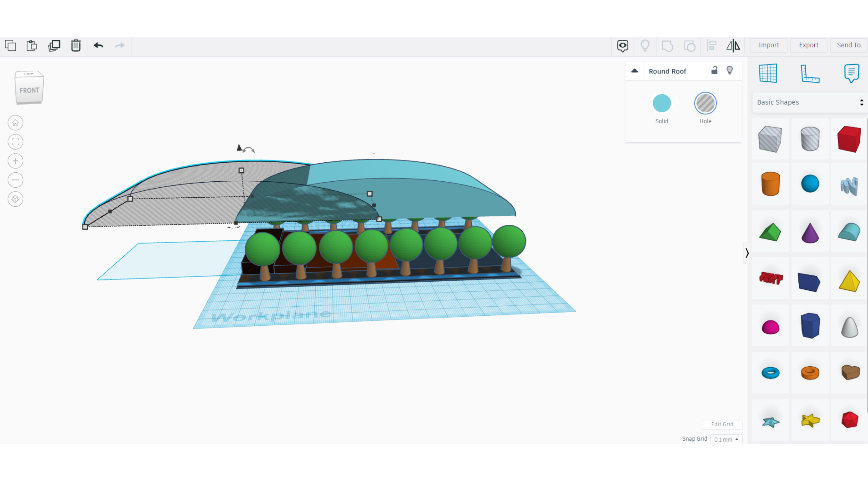868x488 pixels.
Task: Select the Workplane tool icon
Action: tap(768, 73)
